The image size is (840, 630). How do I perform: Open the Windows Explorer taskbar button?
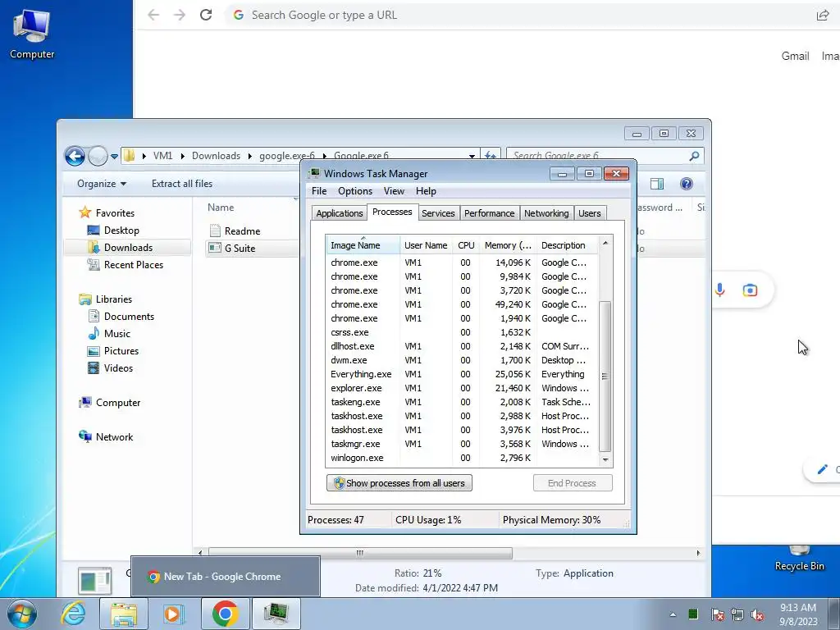[x=124, y=614]
